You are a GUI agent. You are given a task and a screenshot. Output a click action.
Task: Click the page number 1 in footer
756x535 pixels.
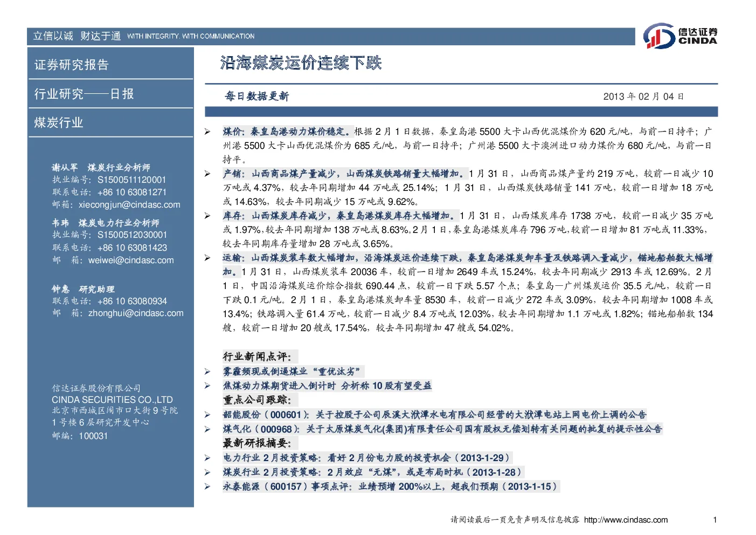(x=715, y=520)
